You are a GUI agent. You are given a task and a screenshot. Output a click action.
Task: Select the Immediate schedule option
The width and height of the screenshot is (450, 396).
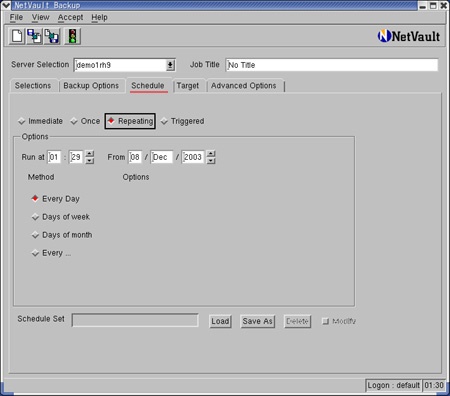[40, 121]
